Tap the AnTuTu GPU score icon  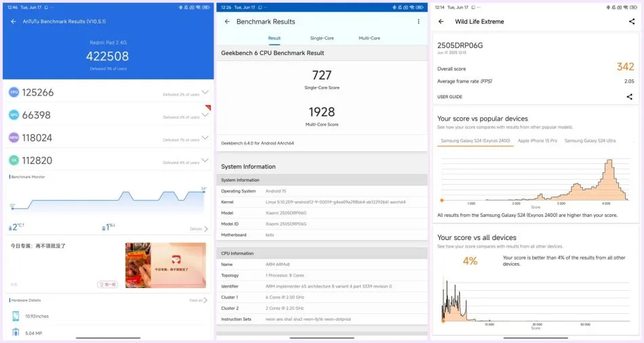(x=14, y=115)
